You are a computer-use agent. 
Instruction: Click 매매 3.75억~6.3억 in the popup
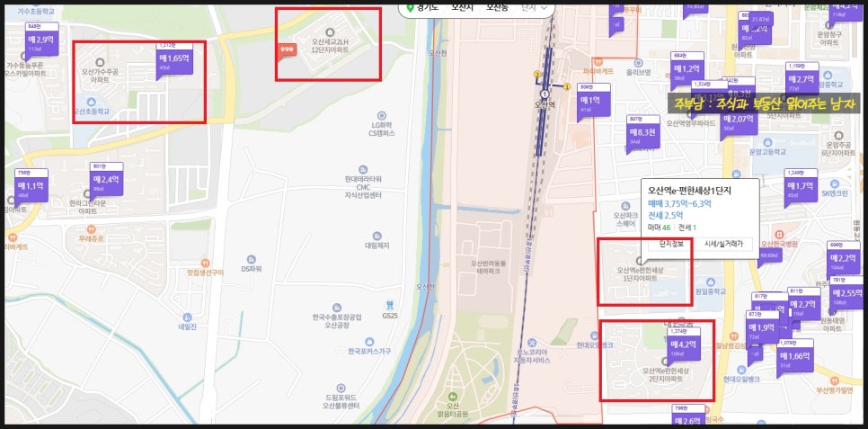coord(679,203)
